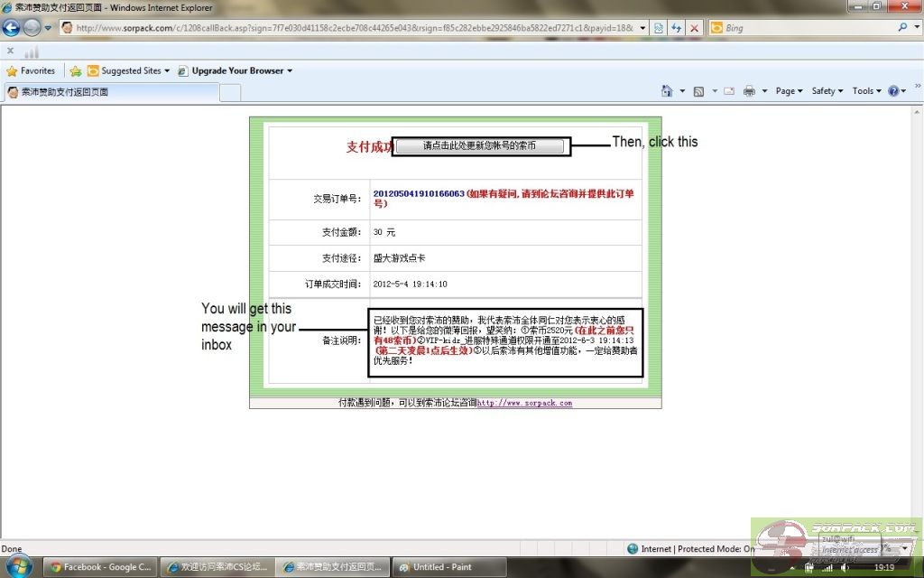This screenshot has width=924, height=578.
Task: Click the Print icon in command bar
Action: (x=749, y=91)
